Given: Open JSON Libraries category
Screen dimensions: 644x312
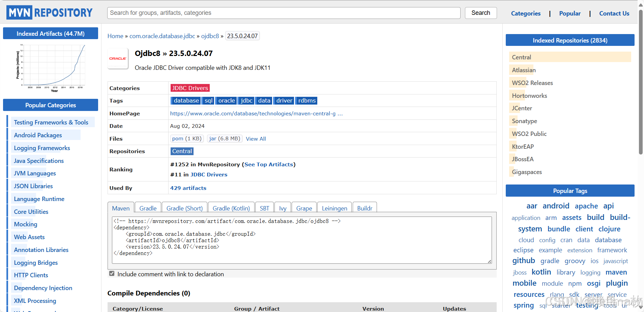Looking at the screenshot, I should pos(33,186).
